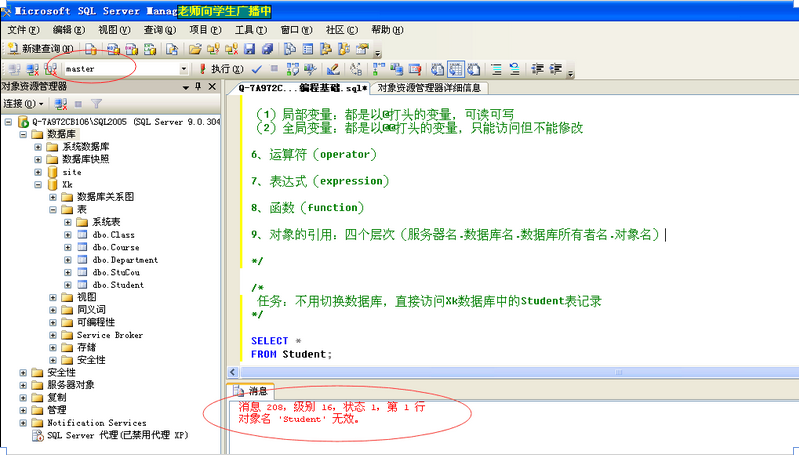The image size is (799, 455).
Task: Click the Analyze Query in Tuning Advisor icon
Action: pos(310,69)
